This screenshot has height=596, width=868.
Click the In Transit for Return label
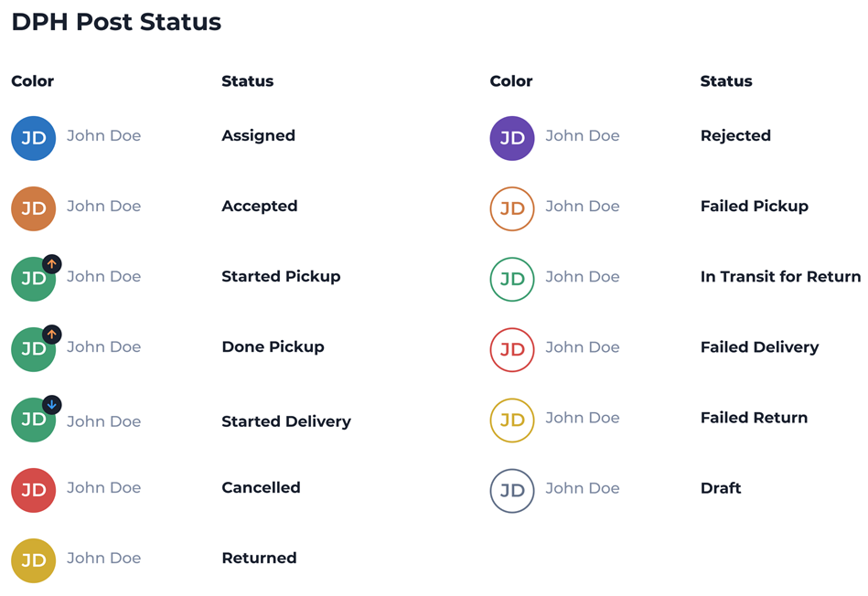(x=780, y=277)
